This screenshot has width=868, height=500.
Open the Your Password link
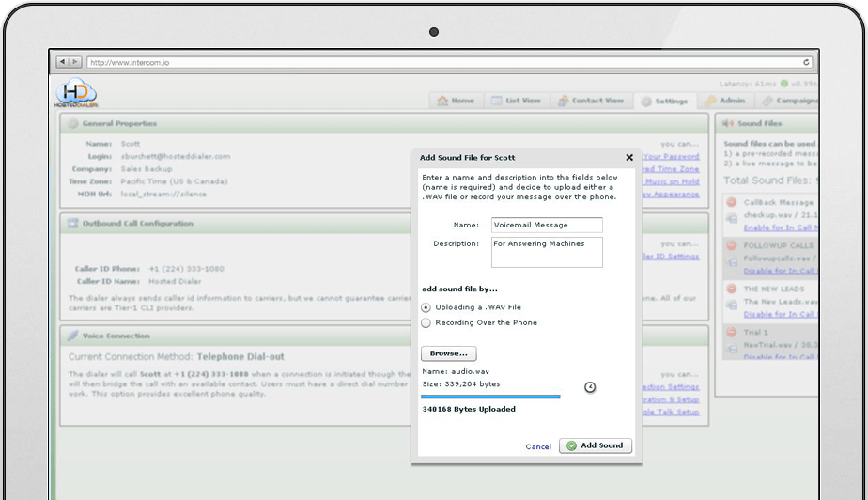671,156
